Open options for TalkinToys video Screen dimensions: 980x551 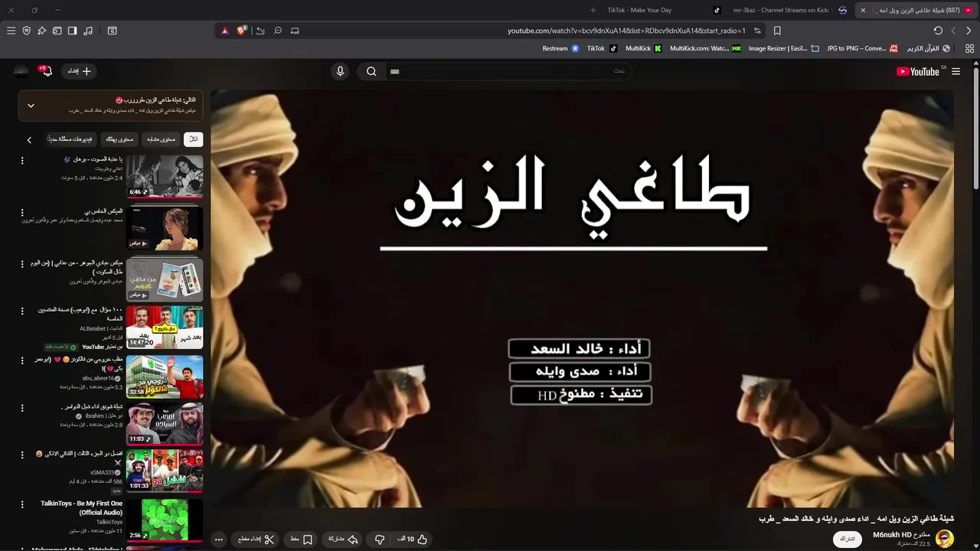coord(22,504)
